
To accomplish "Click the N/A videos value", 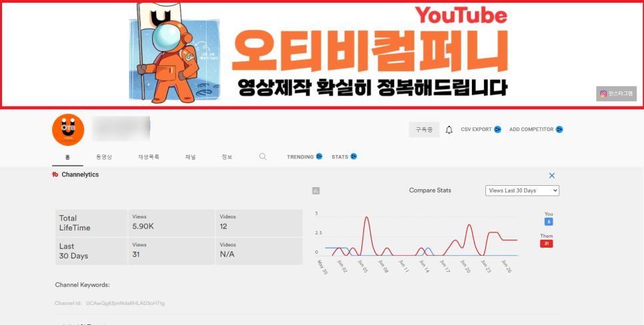I will (x=227, y=254).
